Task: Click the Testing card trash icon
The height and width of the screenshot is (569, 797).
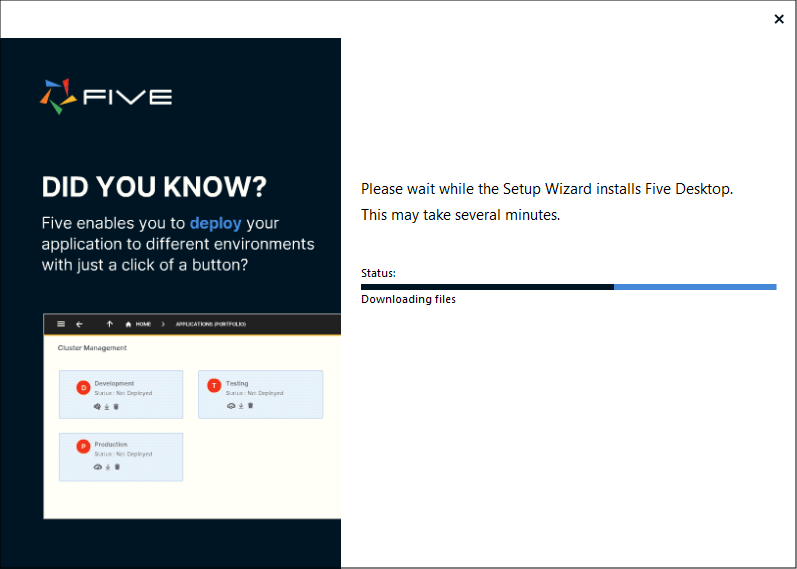Action: 250,406
